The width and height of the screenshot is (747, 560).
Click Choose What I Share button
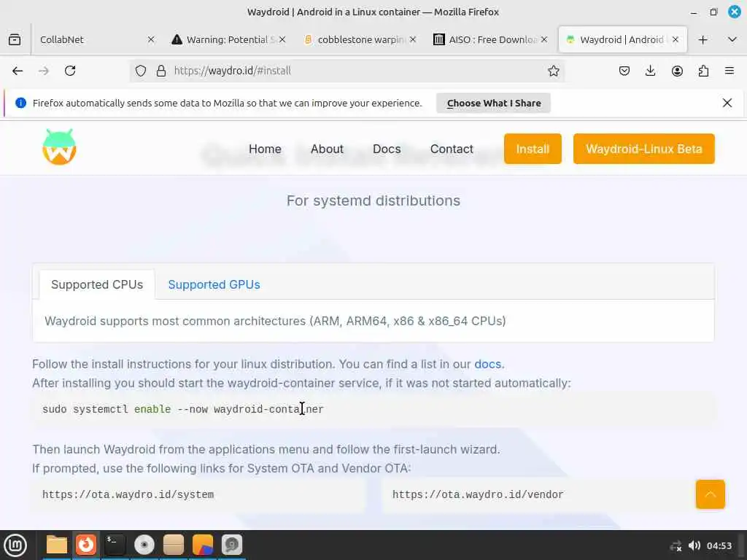click(x=494, y=104)
